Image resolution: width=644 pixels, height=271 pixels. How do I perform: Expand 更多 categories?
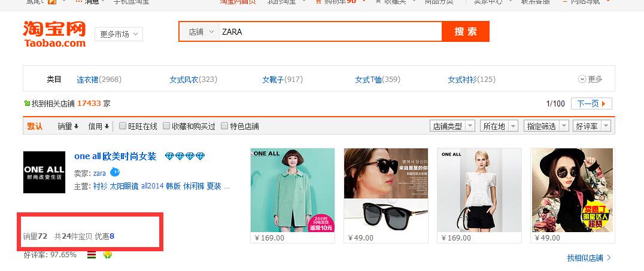[590, 79]
